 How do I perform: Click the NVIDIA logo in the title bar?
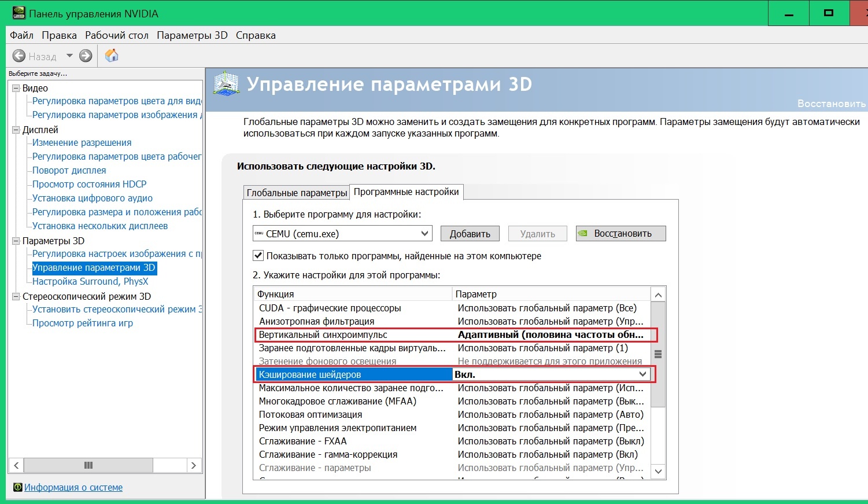pos(19,13)
